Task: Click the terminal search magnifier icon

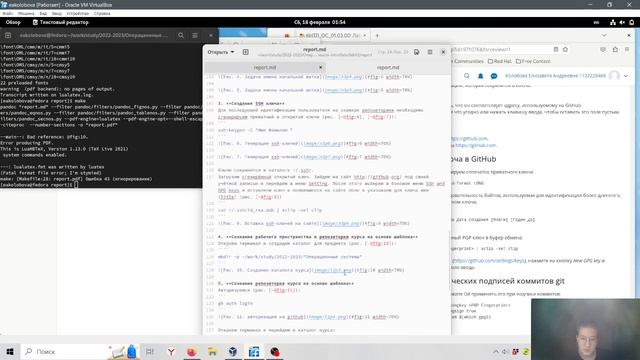Action: point(181,36)
